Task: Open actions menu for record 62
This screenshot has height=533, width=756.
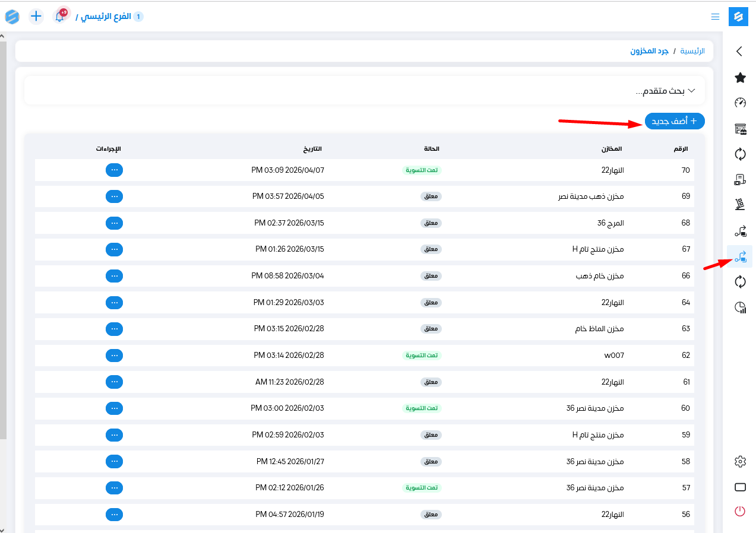Action: (114, 355)
